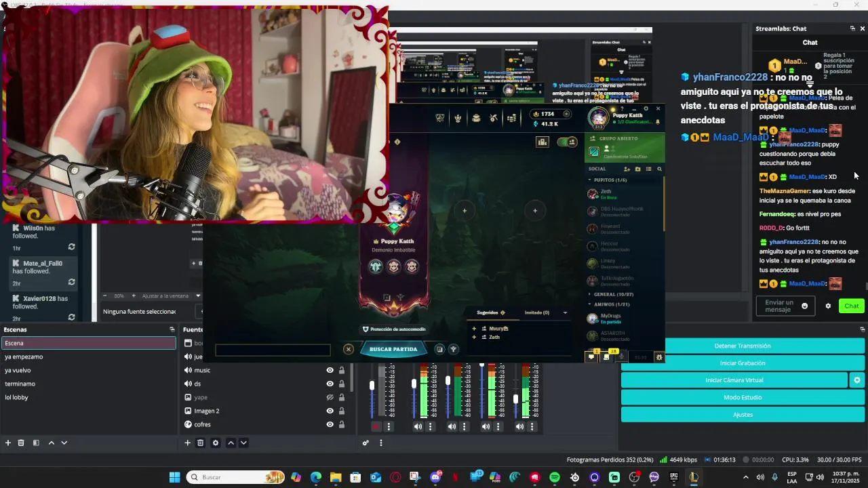This screenshot has width=868, height=488.
Task: Hide the music source
Action: tap(330, 370)
